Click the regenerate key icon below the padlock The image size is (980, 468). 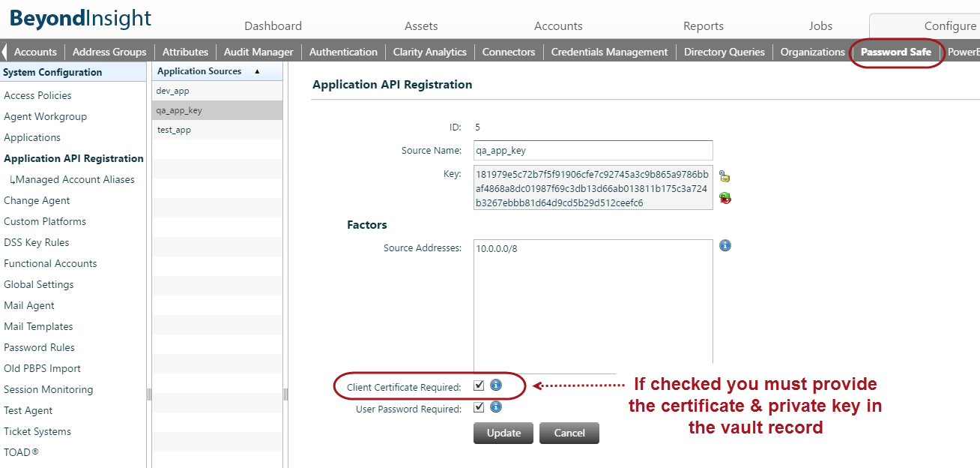coord(723,197)
